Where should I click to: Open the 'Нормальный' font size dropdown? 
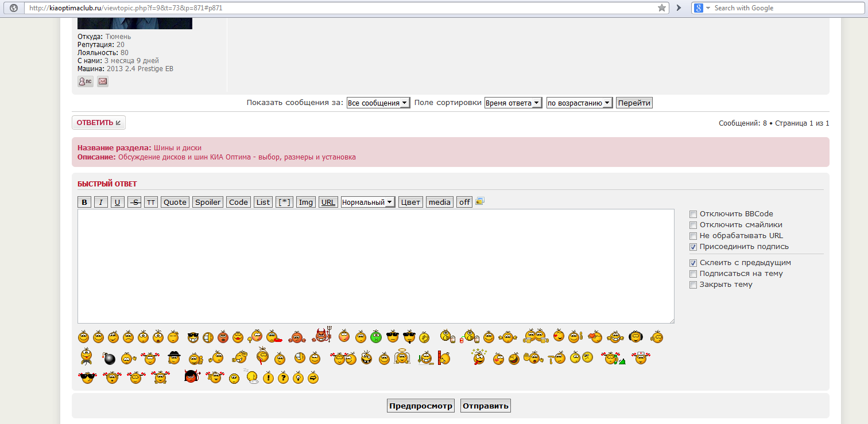pyautogui.click(x=367, y=202)
